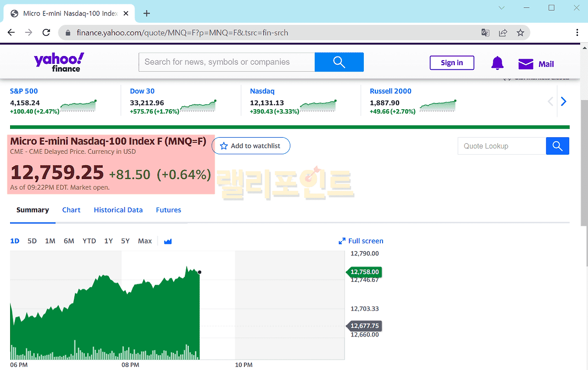Select the 5D chart range
This screenshot has height=370, width=588.
[32, 241]
